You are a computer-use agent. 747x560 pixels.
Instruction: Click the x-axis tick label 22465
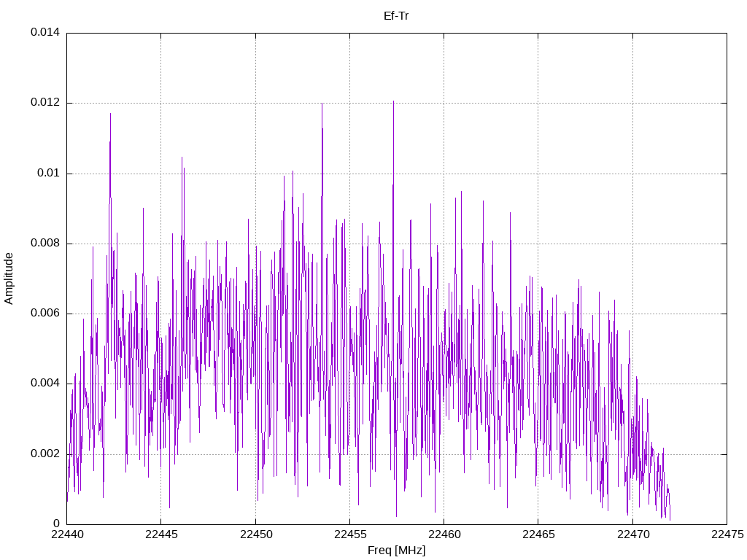point(539,534)
